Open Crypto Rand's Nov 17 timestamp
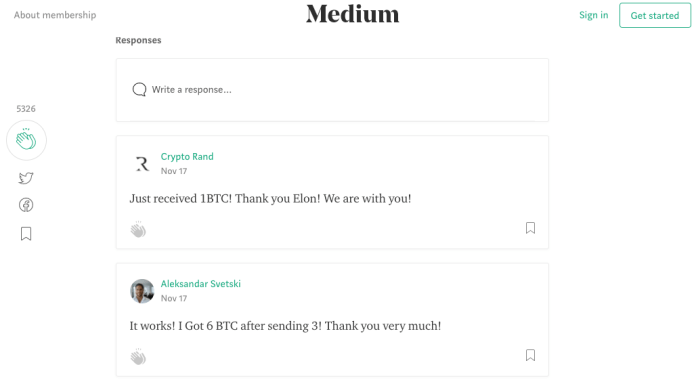This screenshot has width=696, height=386. [x=174, y=171]
